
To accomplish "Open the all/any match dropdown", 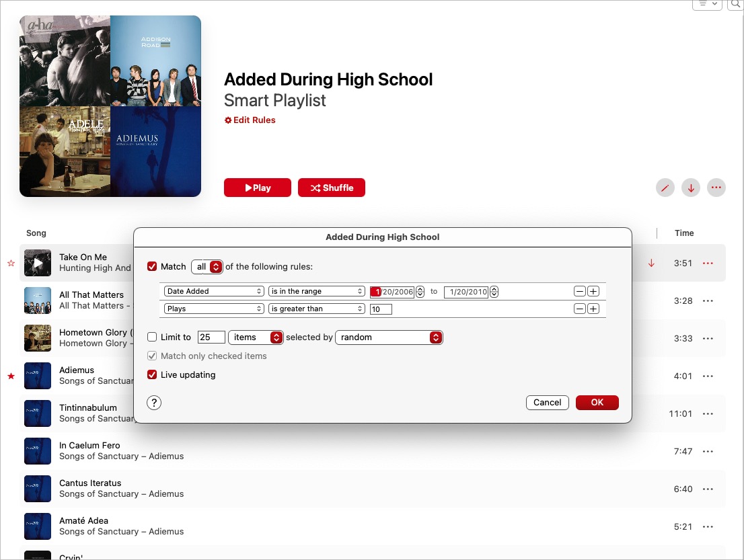I will [207, 266].
